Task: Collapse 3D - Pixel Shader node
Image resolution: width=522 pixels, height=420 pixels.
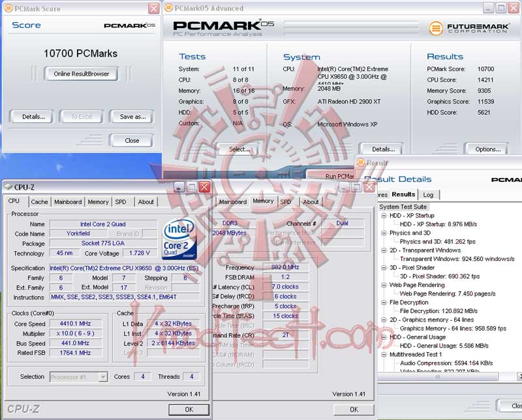Action: point(384,267)
